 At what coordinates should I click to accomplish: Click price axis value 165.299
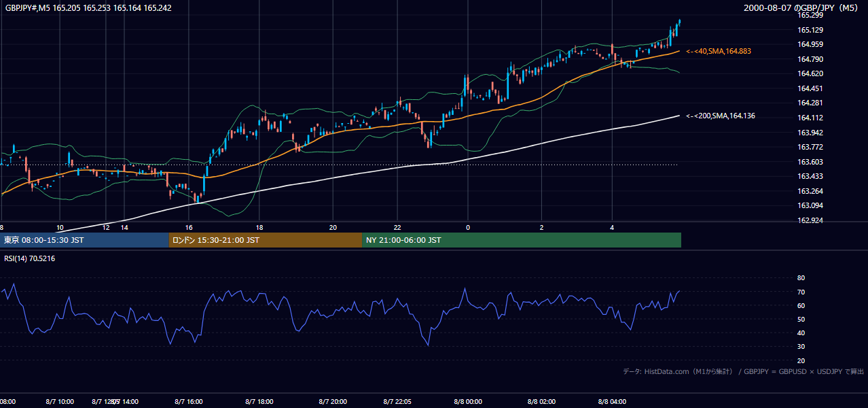coord(810,15)
